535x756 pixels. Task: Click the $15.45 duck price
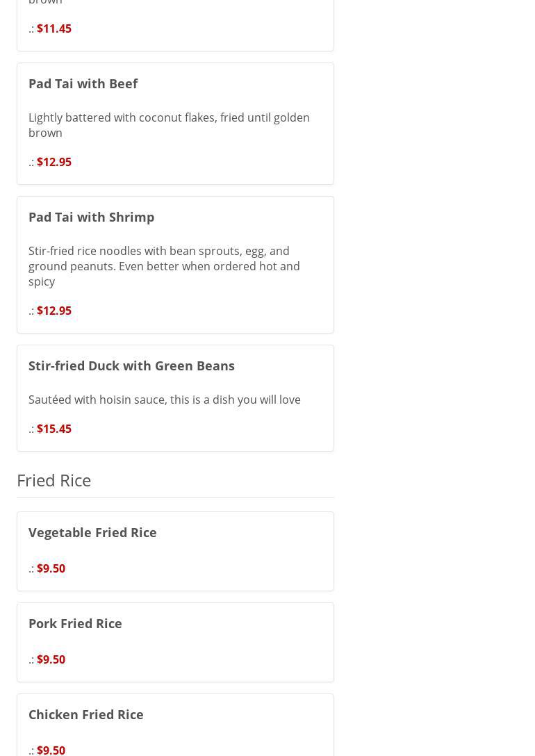[x=53, y=429]
